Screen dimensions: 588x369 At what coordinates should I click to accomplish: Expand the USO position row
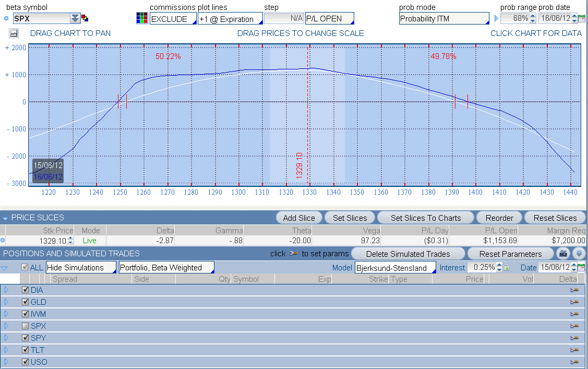(x=6, y=362)
